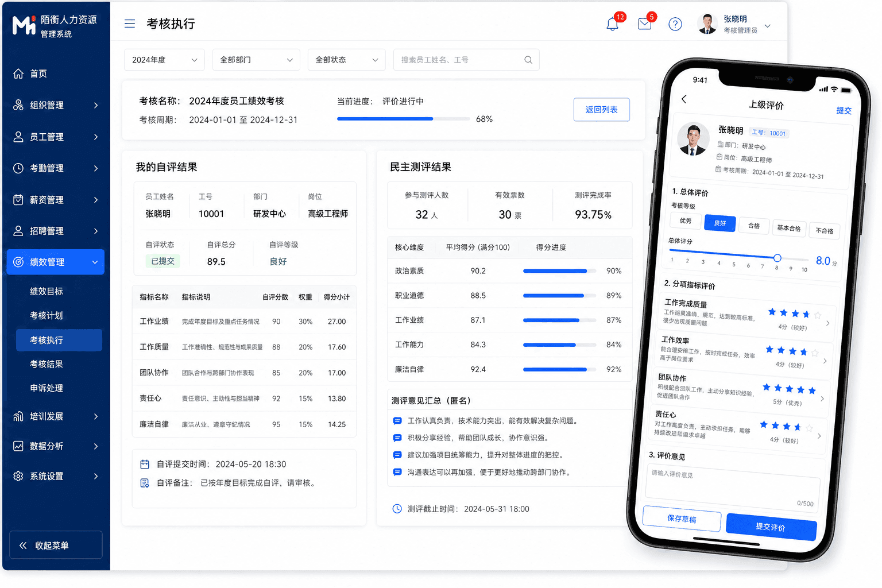Tap 提交评价 on the phone
The width and height of the screenshot is (882, 588).
coord(771,527)
